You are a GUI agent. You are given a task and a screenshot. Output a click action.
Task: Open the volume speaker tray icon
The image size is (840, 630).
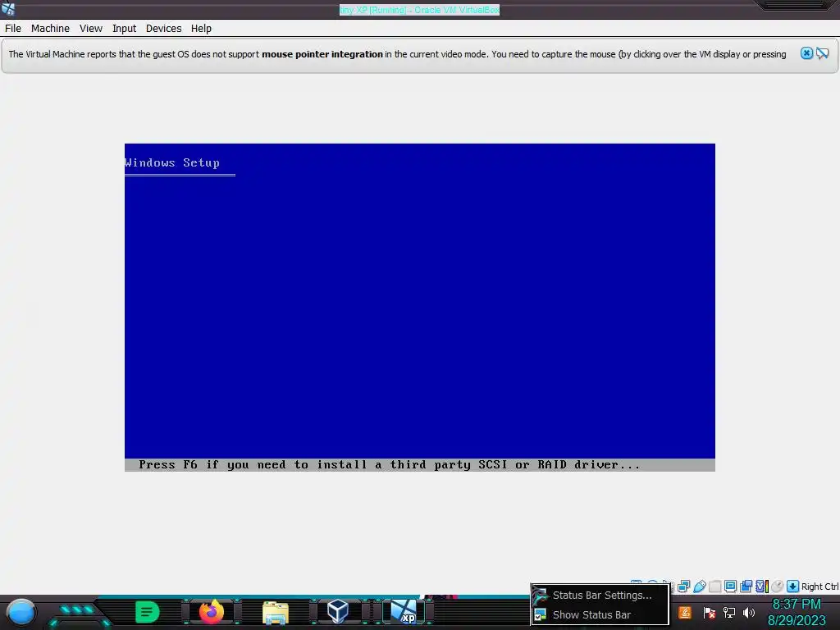pos(749,612)
